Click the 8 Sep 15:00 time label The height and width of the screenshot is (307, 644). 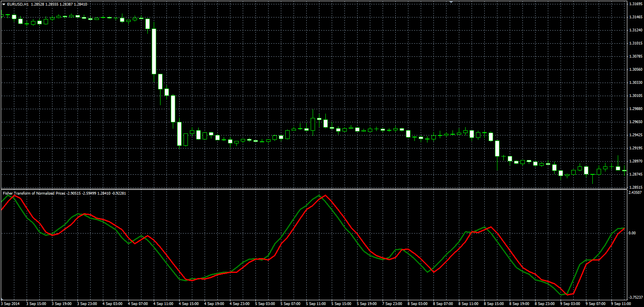[494, 304]
